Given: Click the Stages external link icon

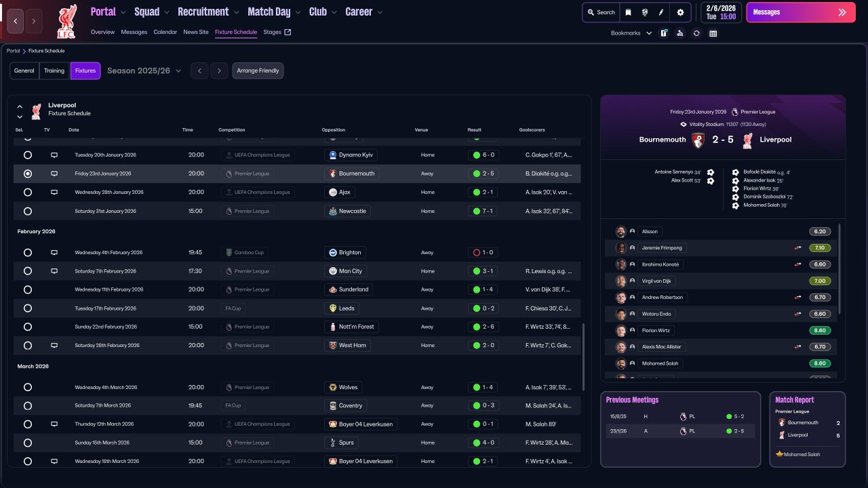Looking at the screenshot, I should tap(288, 32).
